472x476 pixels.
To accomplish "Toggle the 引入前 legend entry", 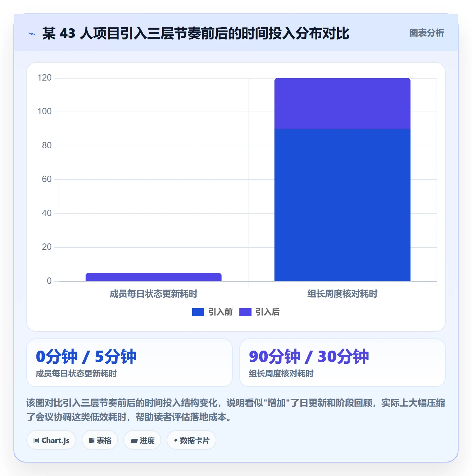I will 212,312.
